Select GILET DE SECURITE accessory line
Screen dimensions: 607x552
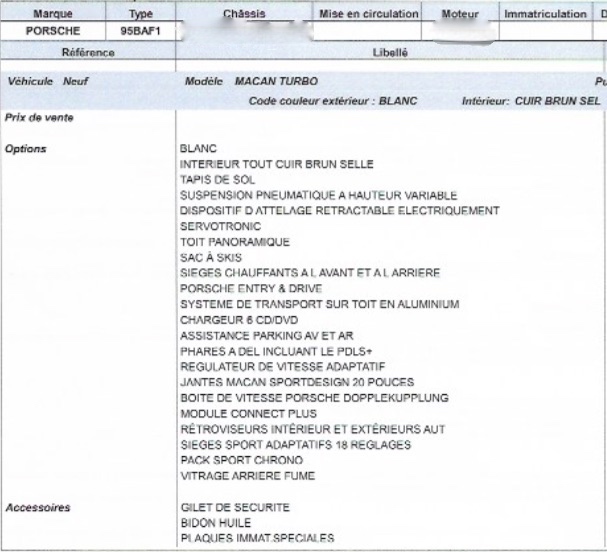pos(235,507)
